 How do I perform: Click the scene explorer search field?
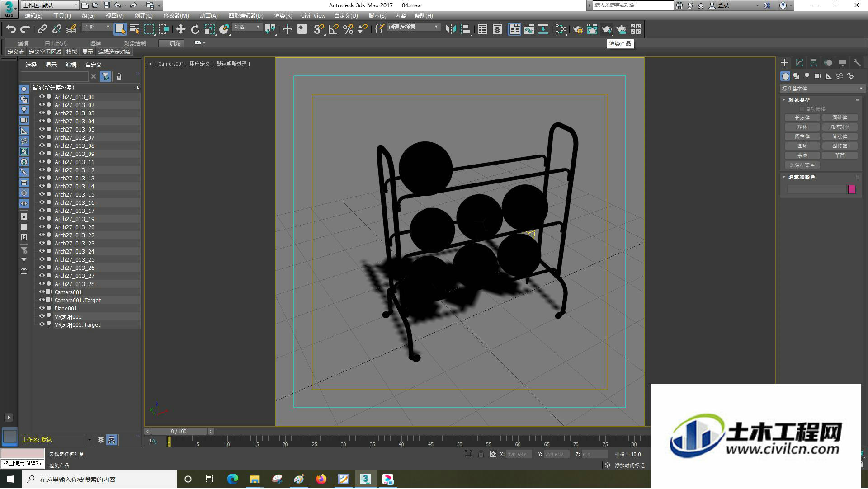pyautogui.click(x=55, y=76)
